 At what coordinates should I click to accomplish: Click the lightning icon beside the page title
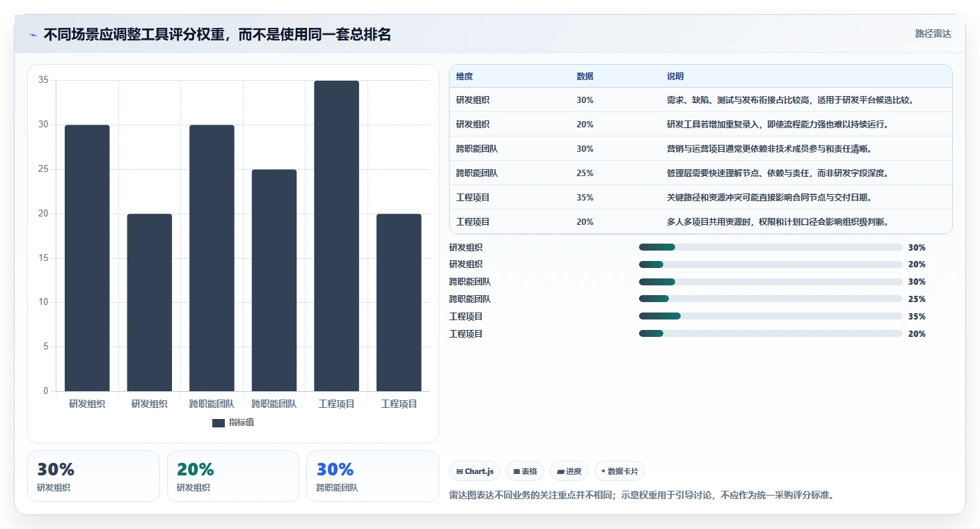click(33, 35)
